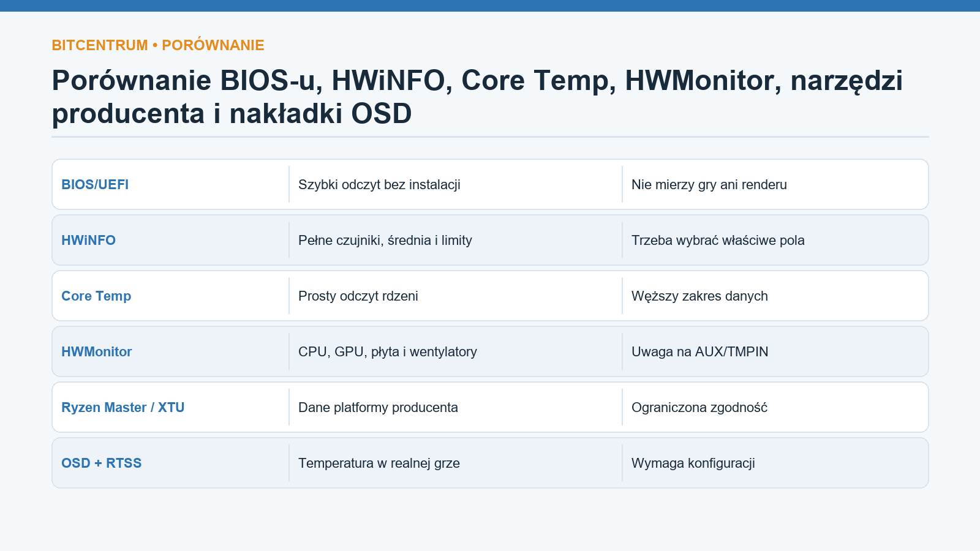Click 'Węższy zakres danych' cell
The width and height of the screenshot is (980, 551).
coord(699,296)
